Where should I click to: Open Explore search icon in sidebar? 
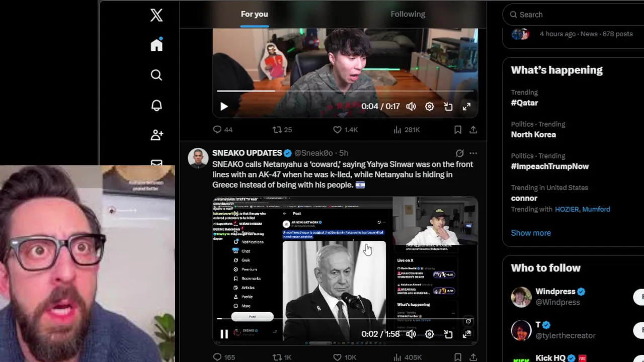pyautogui.click(x=156, y=75)
